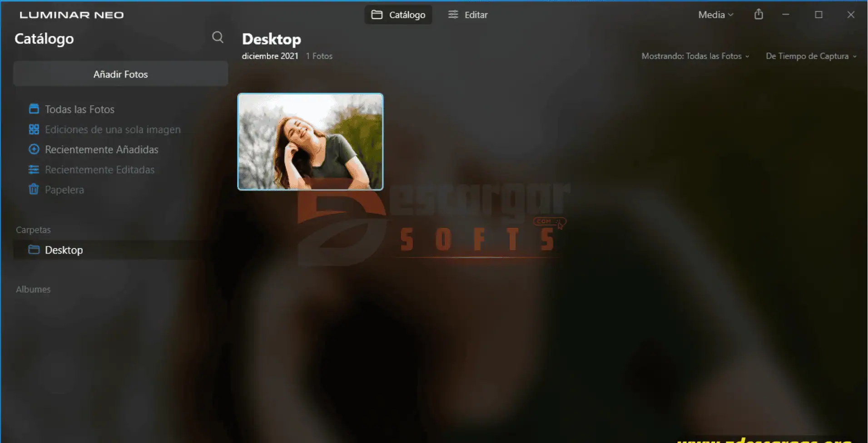Click the Ediciones de una sola imagen icon
868x443 pixels.
point(34,129)
